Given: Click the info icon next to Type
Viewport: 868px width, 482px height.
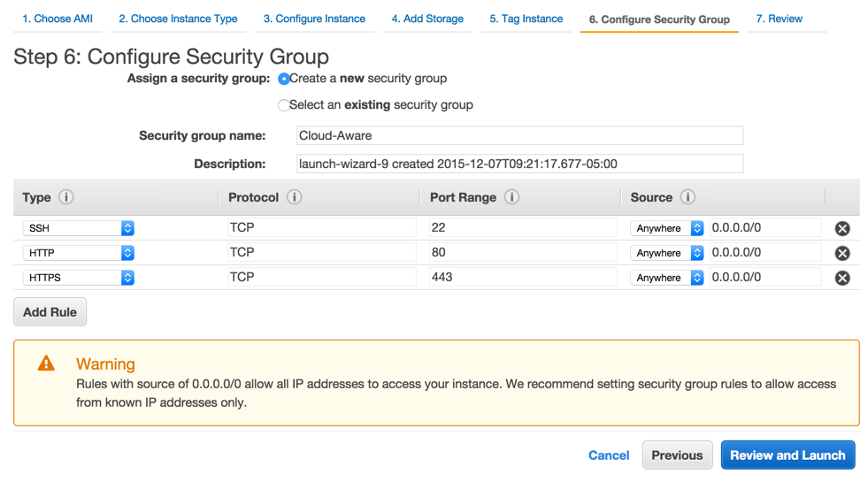Looking at the screenshot, I should tap(66, 197).
